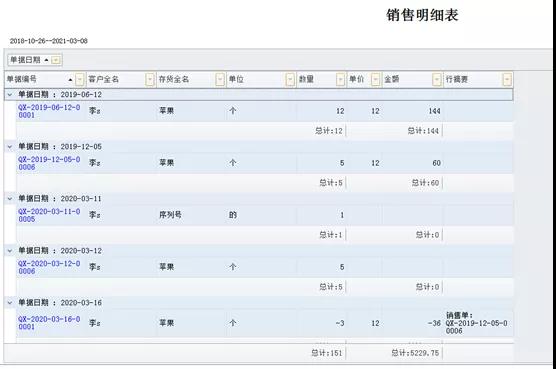Open filter dropdown on 客户全名 column

click(x=150, y=79)
